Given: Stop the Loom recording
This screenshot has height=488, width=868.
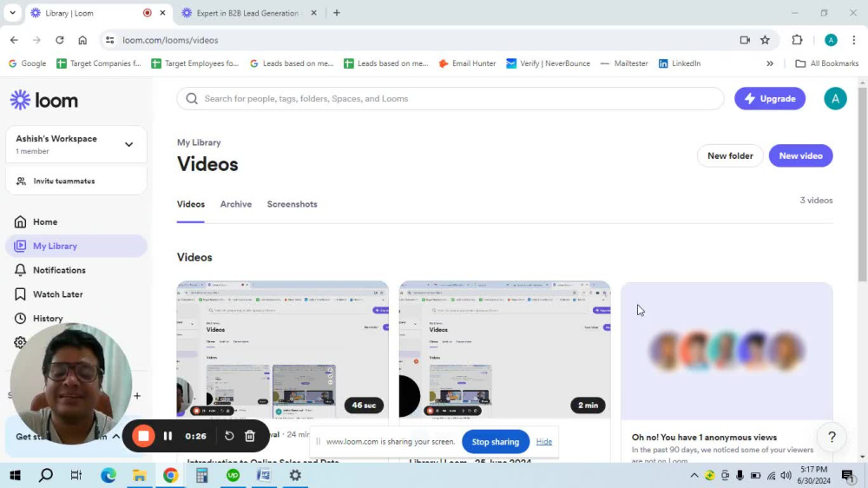Looking at the screenshot, I should point(143,436).
